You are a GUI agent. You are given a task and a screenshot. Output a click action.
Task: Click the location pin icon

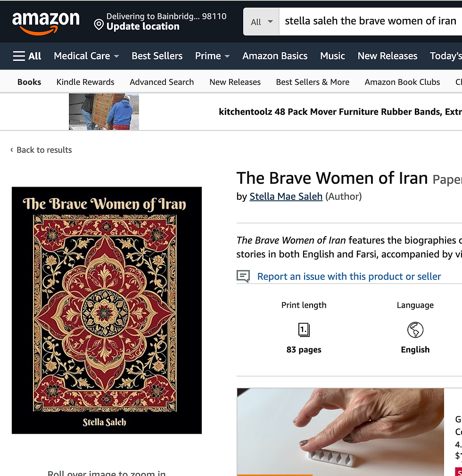pyautogui.click(x=99, y=25)
